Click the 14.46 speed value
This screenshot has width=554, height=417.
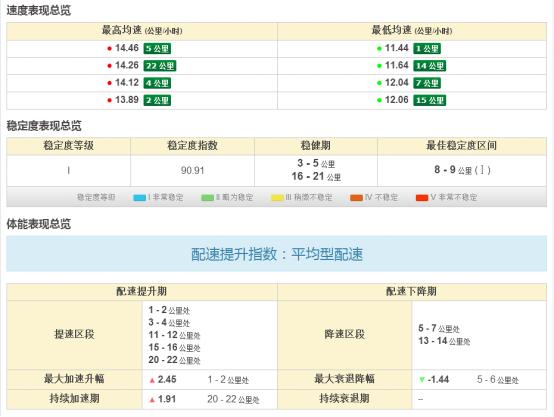(x=126, y=48)
